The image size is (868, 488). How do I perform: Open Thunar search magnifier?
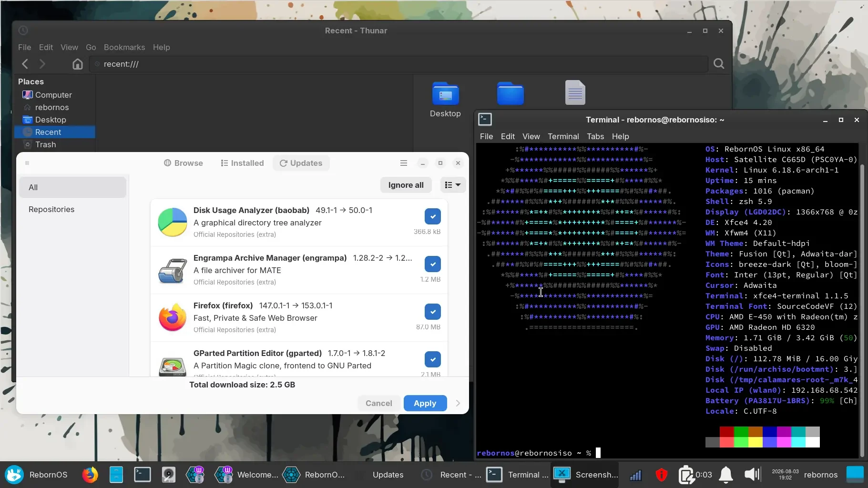719,64
